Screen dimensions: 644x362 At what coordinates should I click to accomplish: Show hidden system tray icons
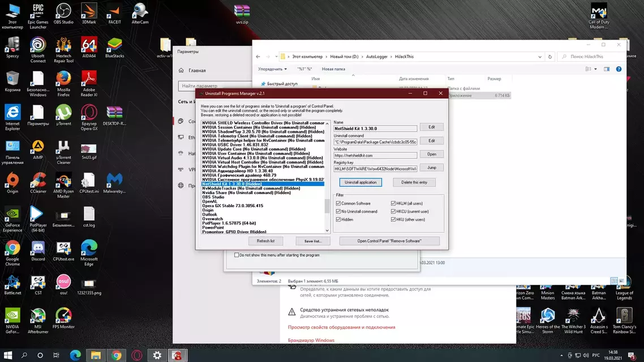click(561, 355)
